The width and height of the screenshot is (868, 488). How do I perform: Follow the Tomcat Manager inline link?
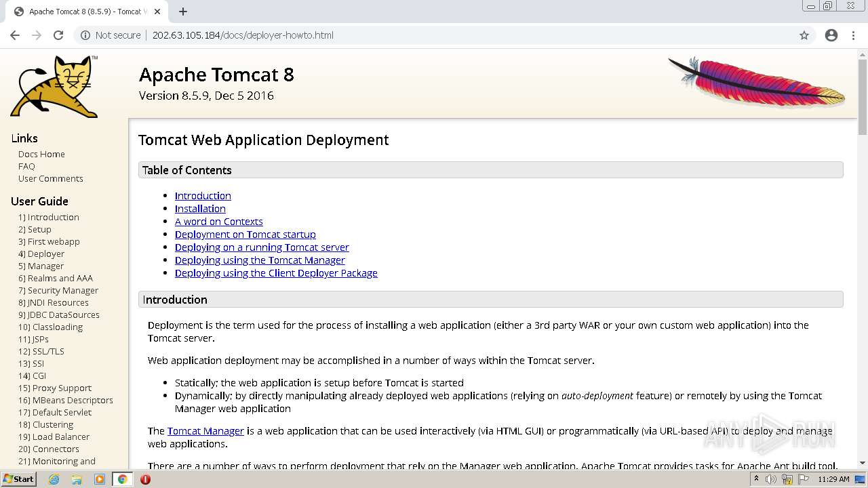205,431
